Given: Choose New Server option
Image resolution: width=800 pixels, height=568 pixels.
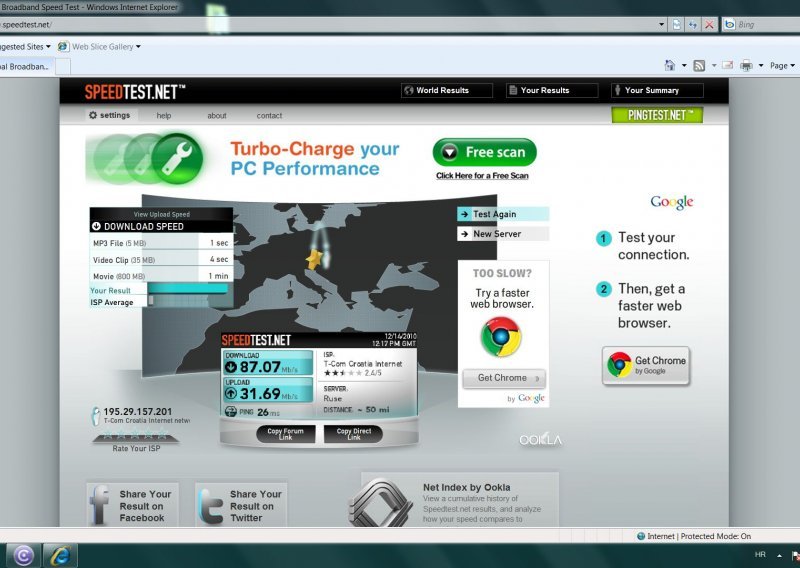Looking at the screenshot, I should tap(503, 234).
